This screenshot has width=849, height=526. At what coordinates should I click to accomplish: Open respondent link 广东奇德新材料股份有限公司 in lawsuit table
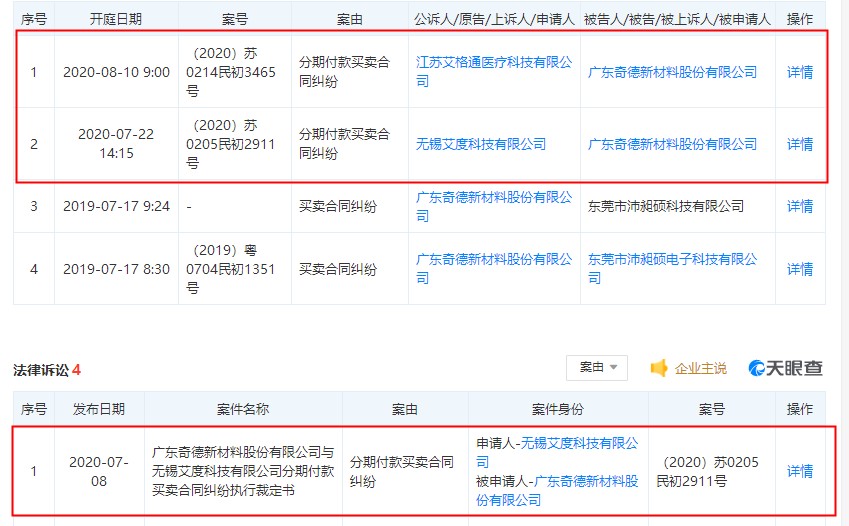coord(557,490)
